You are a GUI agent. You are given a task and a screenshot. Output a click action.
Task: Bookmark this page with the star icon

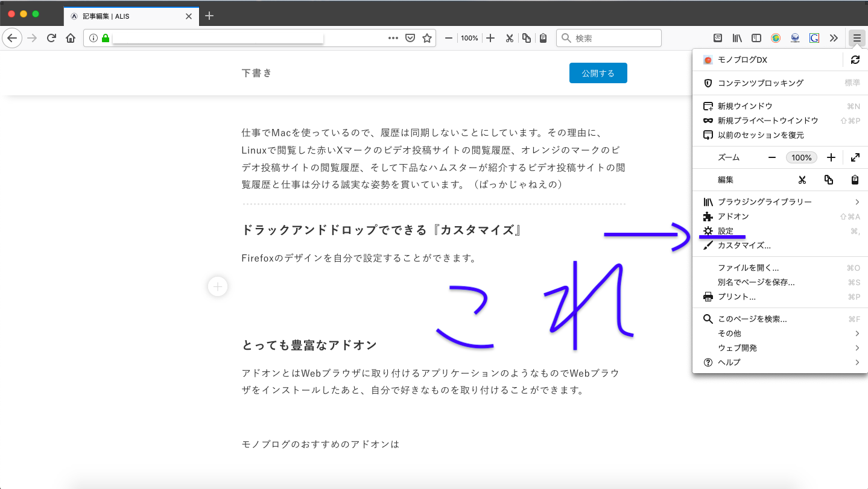coord(427,38)
